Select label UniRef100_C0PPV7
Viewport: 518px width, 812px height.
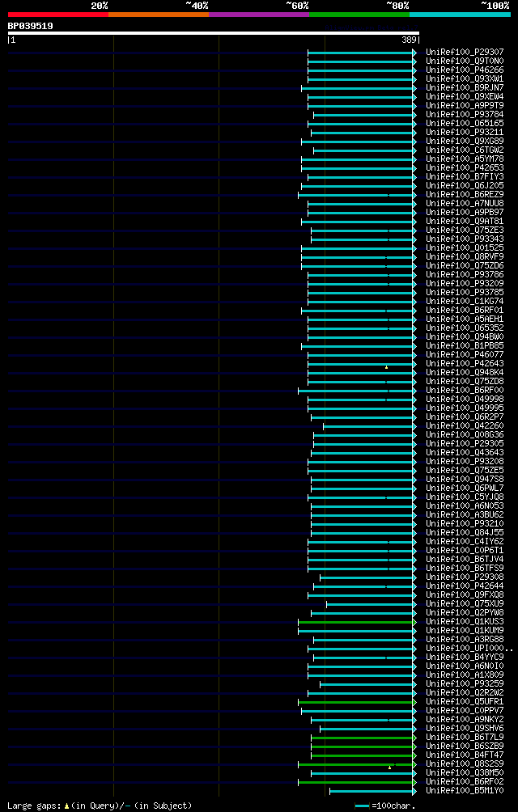pos(465,710)
